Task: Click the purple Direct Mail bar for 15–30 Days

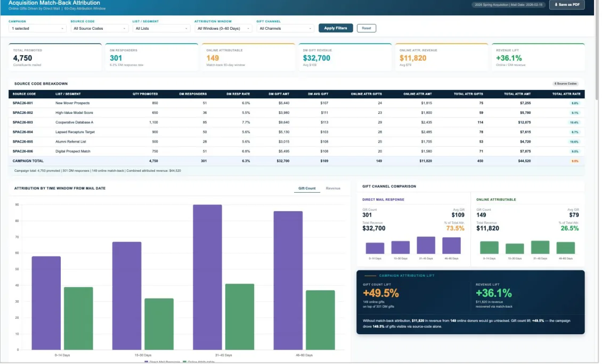Action: pos(127,296)
